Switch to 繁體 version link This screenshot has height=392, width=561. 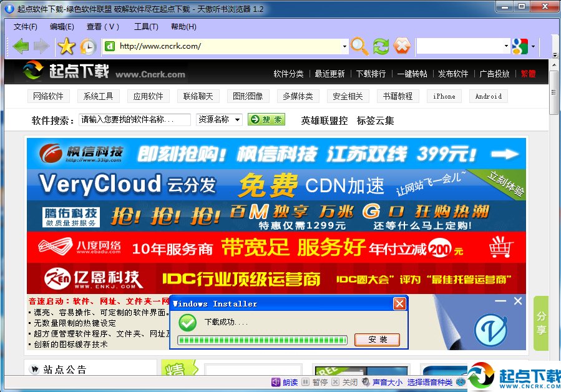point(528,74)
